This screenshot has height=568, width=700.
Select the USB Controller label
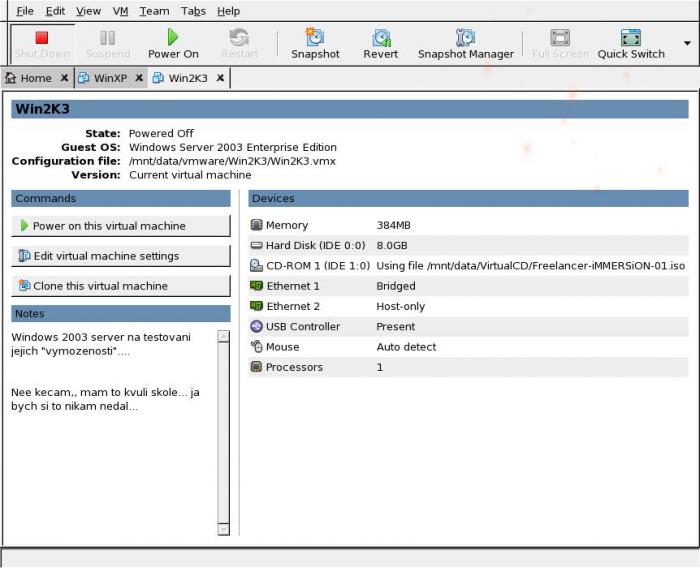tap(303, 327)
